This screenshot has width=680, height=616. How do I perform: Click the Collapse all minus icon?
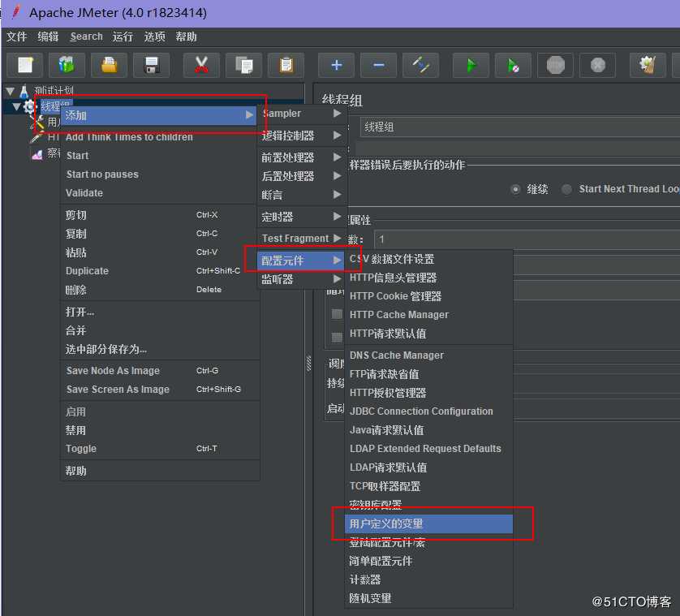pos(379,66)
